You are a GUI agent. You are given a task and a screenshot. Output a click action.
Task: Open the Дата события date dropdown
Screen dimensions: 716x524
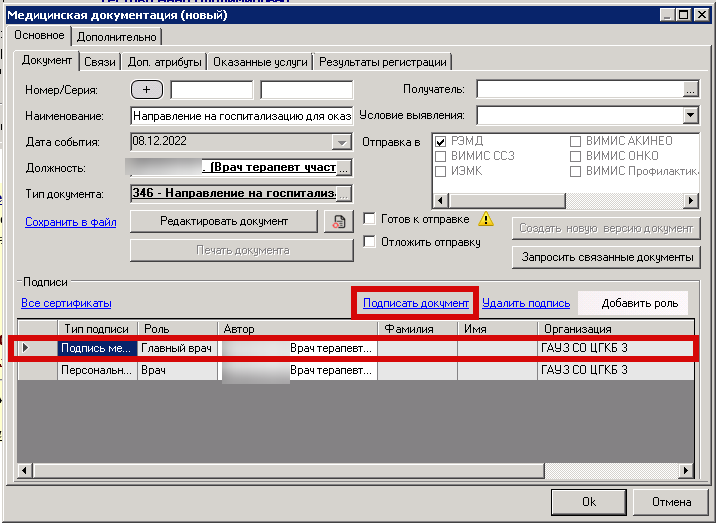click(x=342, y=142)
